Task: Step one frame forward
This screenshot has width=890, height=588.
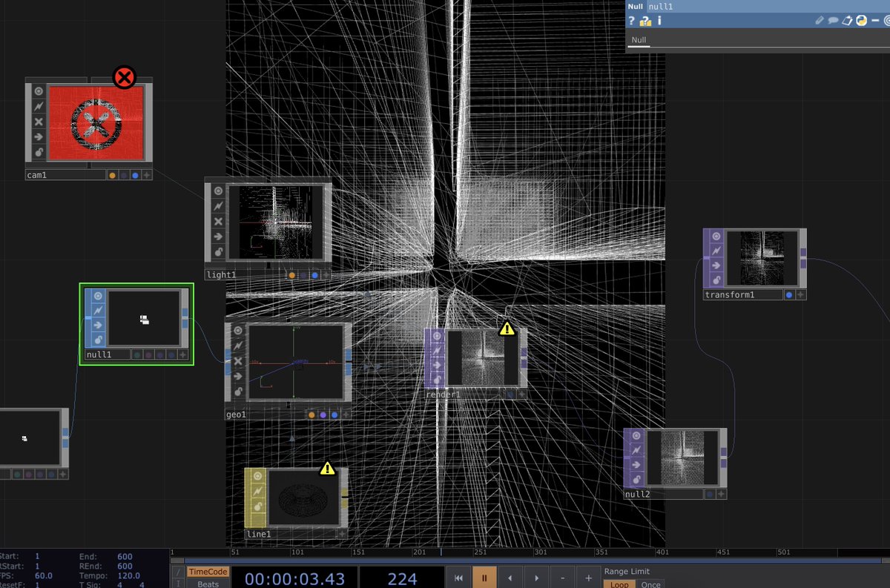Action: click(x=536, y=578)
